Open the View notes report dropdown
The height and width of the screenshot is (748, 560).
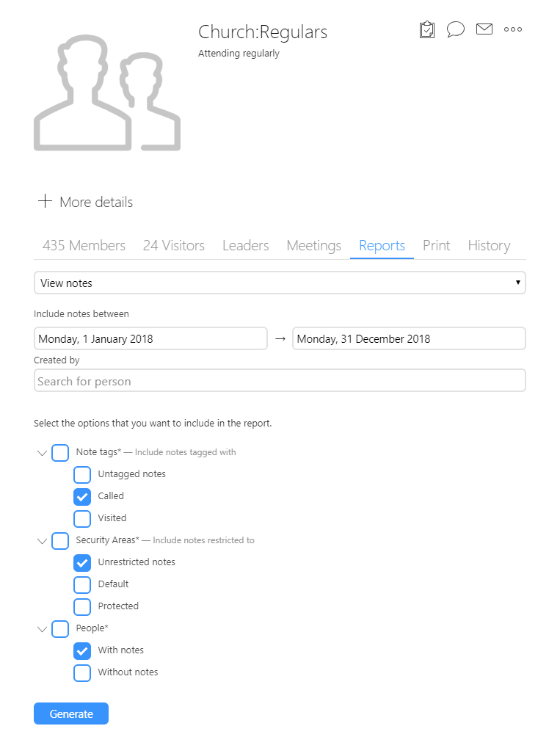point(280,283)
